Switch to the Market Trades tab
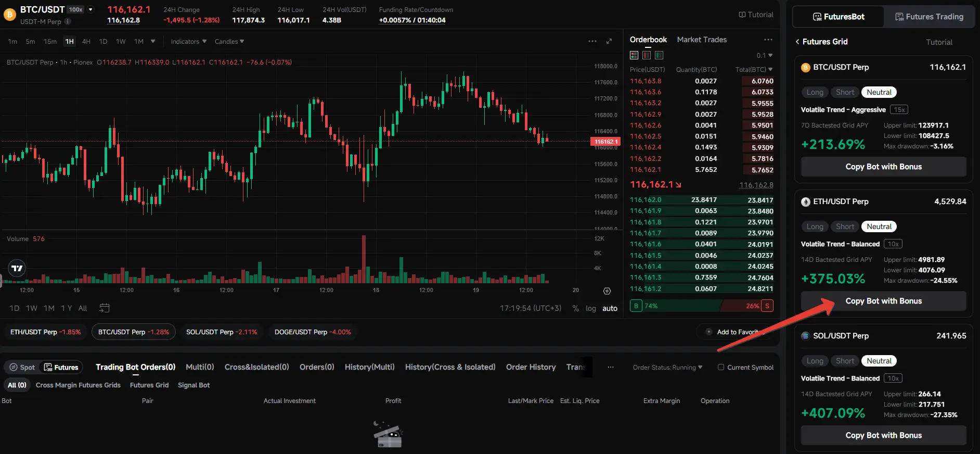 point(702,40)
